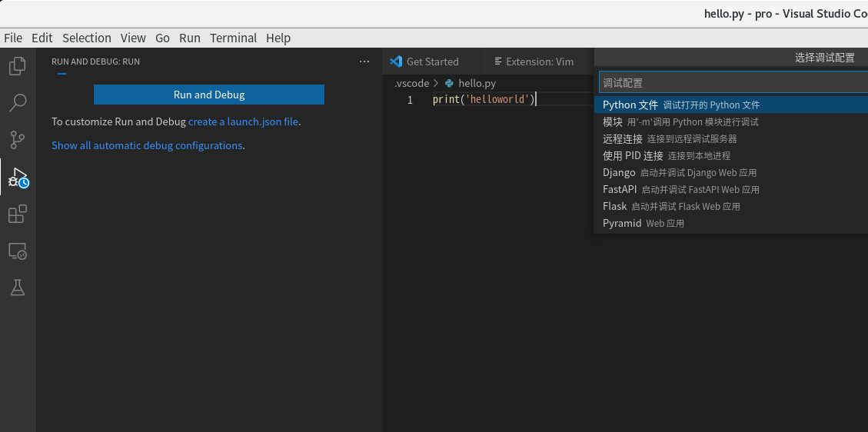Click hello.py in the breadcrumb

click(477, 84)
